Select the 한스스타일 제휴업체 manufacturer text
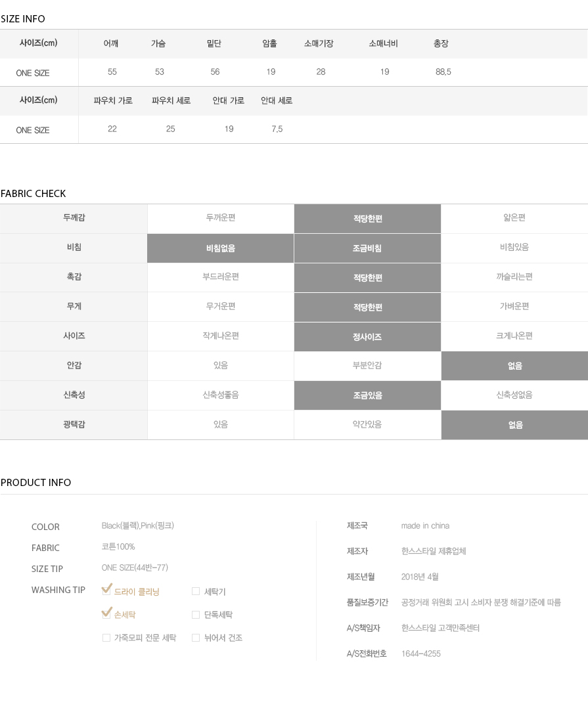This screenshot has width=588, height=710. click(434, 552)
